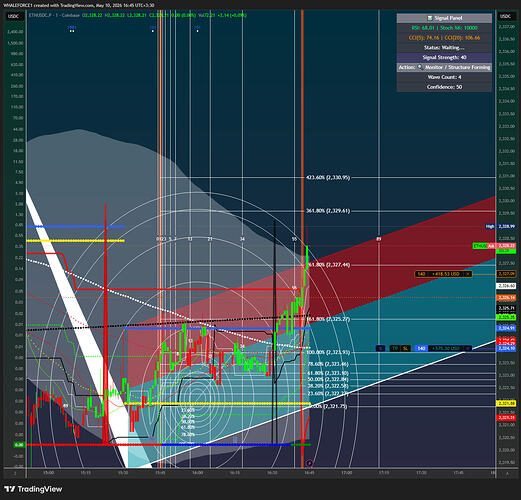Click the Wave Count: 4 row
This screenshot has height=500, width=521.
[x=444, y=77]
